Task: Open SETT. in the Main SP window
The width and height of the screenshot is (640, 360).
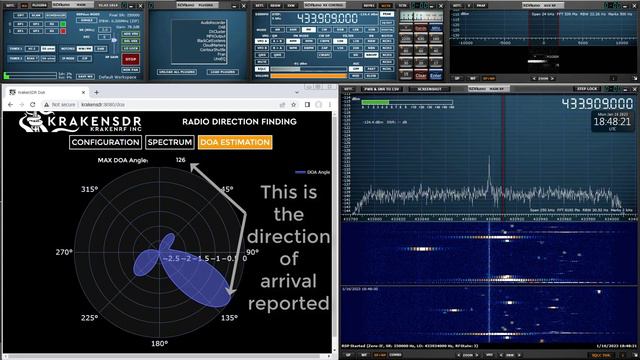Action: pyautogui.click(x=348, y=89)
